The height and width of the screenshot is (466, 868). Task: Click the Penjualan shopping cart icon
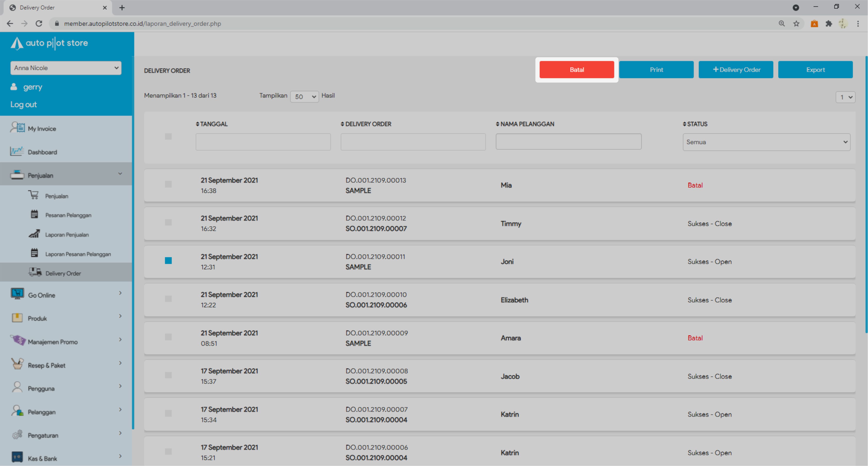click(x=33, y=195)
